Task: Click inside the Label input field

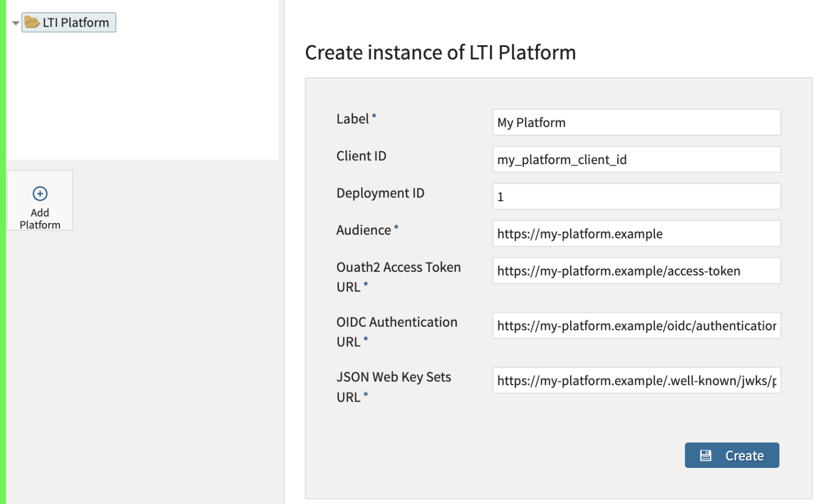Action: click(x=636, y=122)
